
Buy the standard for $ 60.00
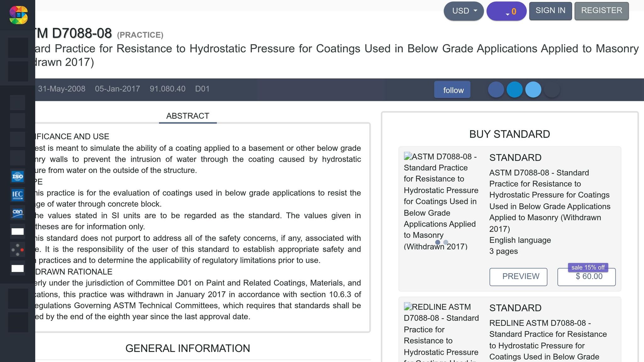pyautogui.click(x=586, y=277)
